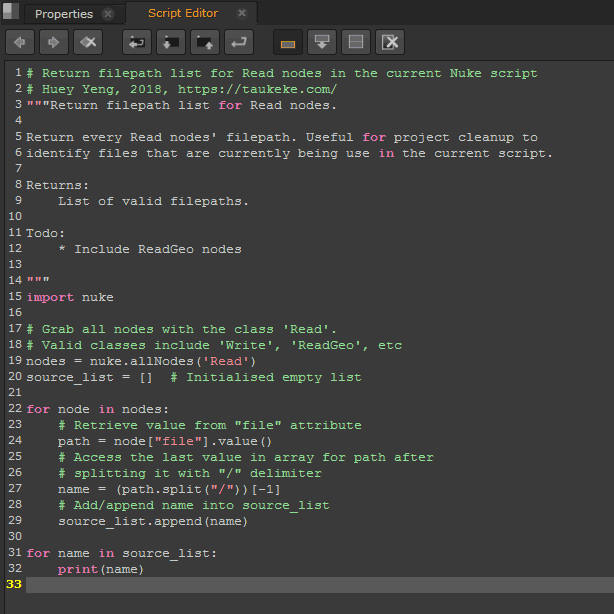Show input only pane icon
Screen dimensions: 614x614
point(288,42)
